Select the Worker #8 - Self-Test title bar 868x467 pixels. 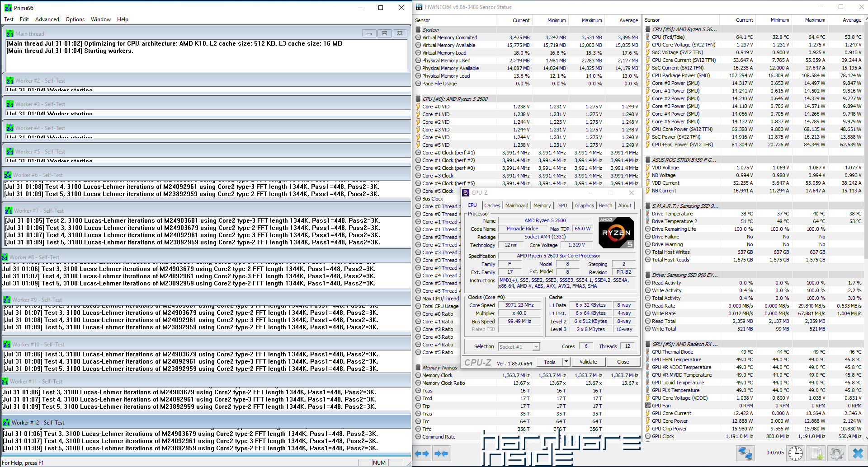[206, 257]
